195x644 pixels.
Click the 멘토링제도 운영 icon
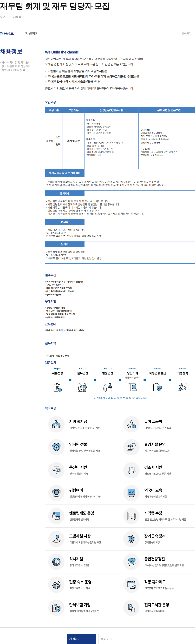pyautogui.click(x=57, y=516)
